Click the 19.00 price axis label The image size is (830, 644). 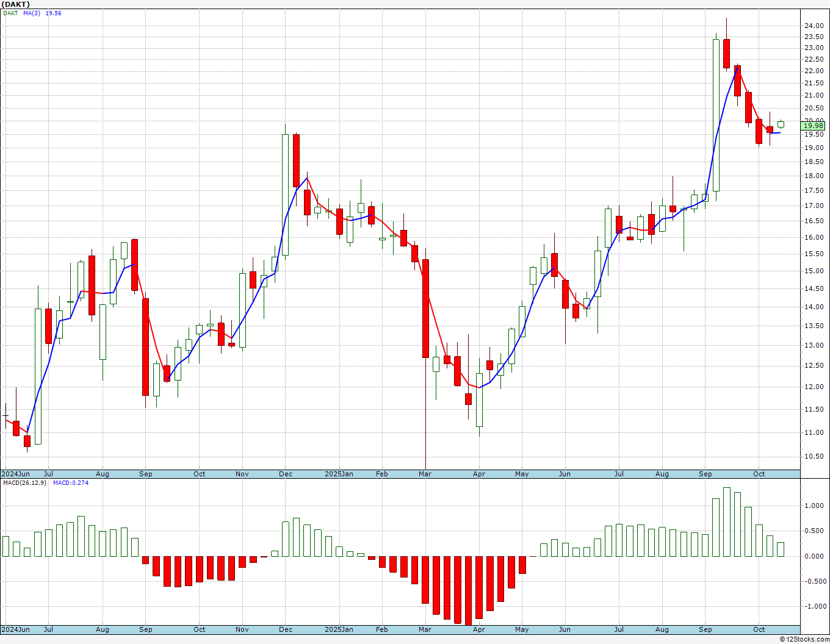click(814, 148)
